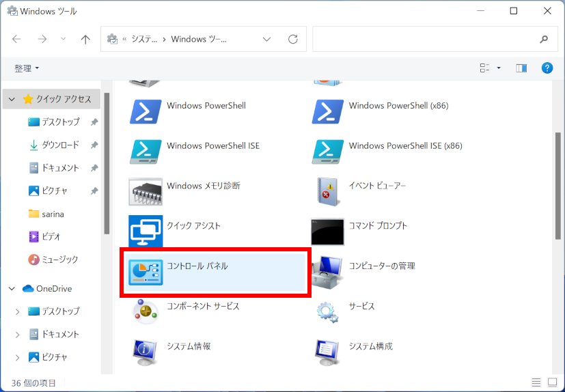
Task: Select システム情報 icon
Action: click(x=146, y=352)
